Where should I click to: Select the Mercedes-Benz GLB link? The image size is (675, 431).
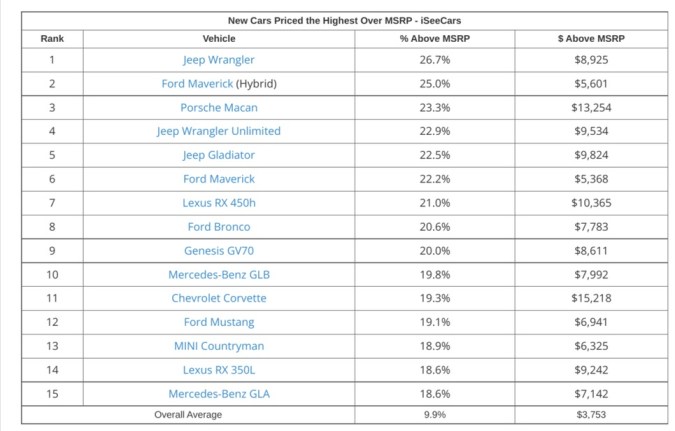point(219,275)
